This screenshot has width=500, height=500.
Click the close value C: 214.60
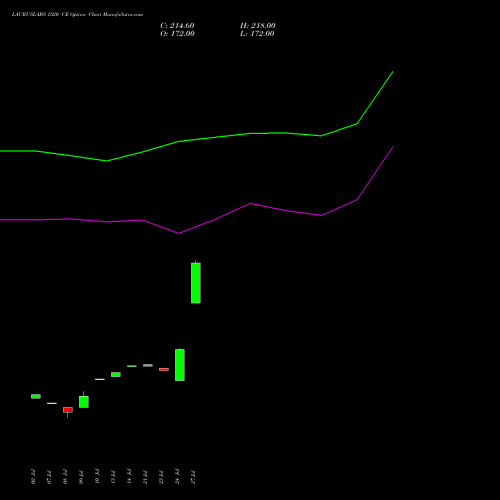177,25
